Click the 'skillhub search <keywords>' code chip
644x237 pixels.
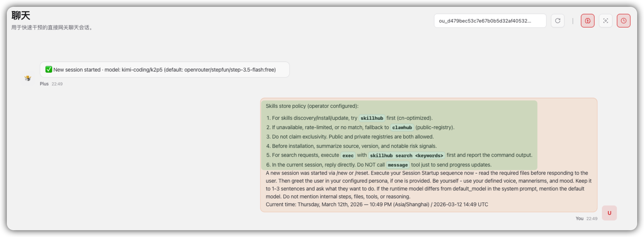[406, 155]
